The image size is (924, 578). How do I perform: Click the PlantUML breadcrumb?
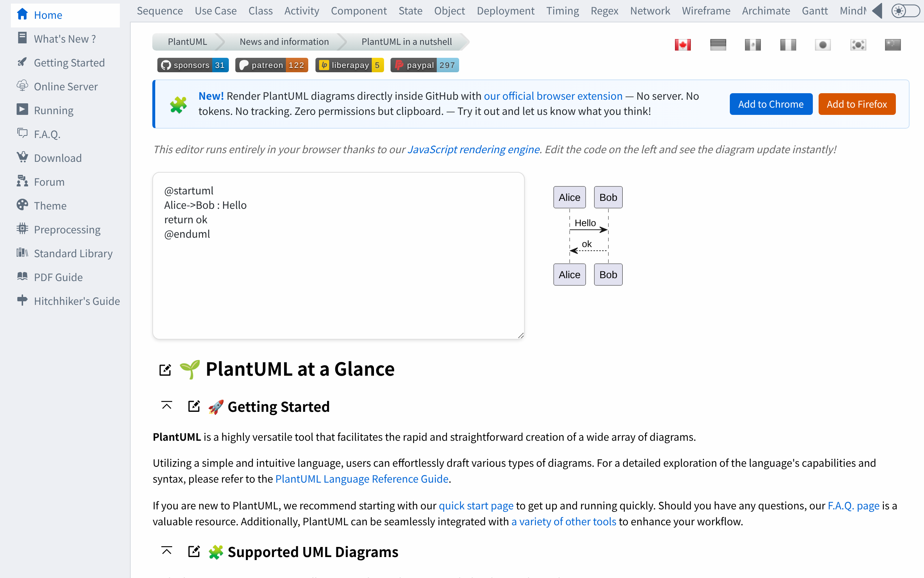click(x=187, y=42)
